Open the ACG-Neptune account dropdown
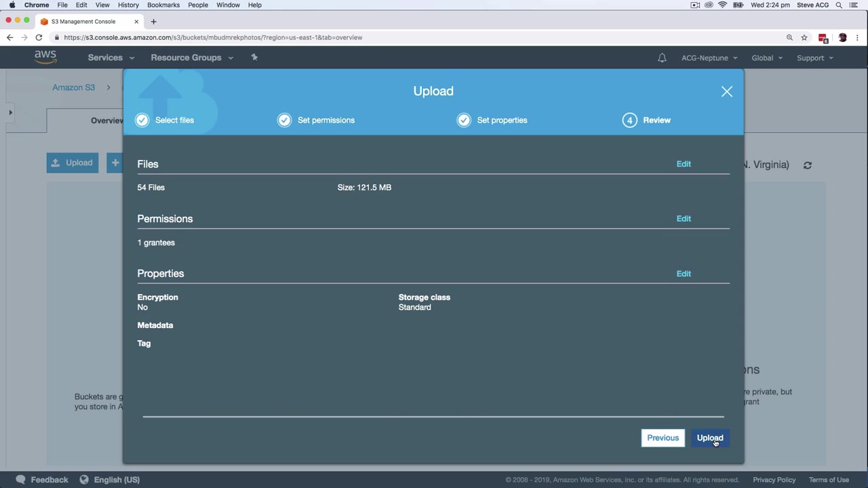 pos(709,58)
